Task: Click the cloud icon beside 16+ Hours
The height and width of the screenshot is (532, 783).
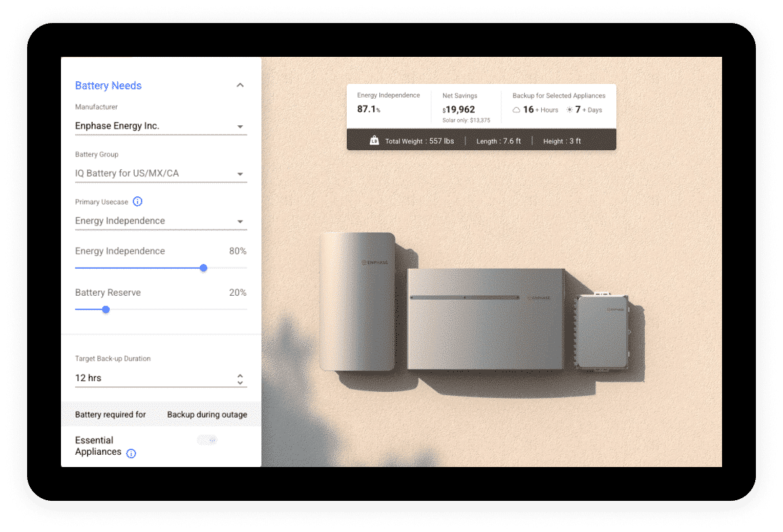Action: click(x=516, y=110)
